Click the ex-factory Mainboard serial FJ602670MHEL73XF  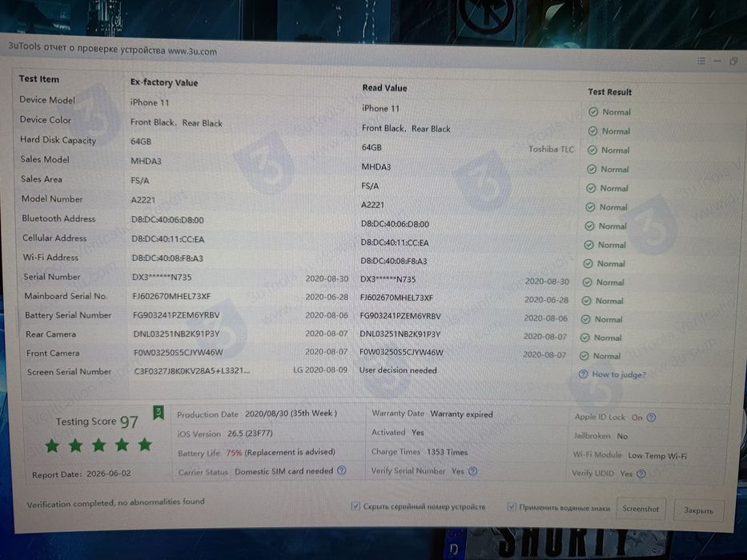tap(171, 296)
